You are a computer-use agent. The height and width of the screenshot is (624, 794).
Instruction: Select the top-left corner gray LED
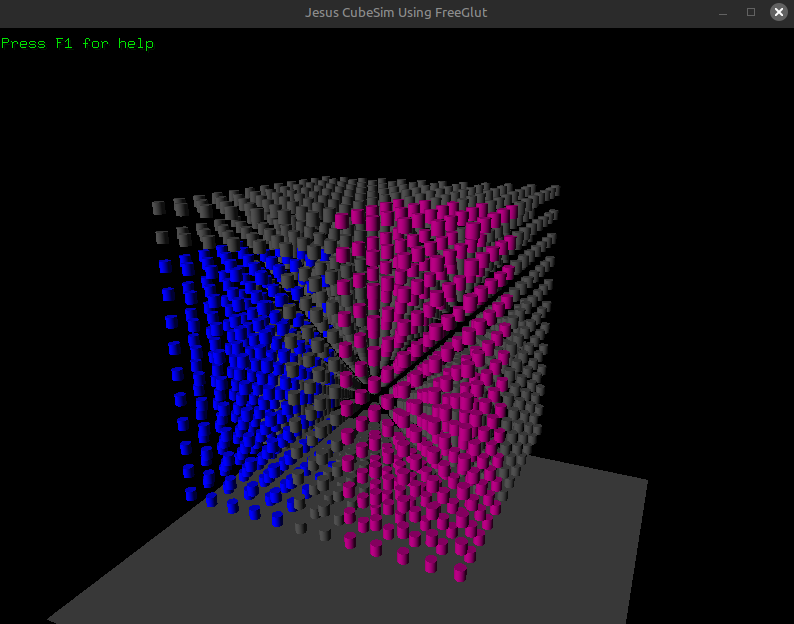[x=158, y=208]
